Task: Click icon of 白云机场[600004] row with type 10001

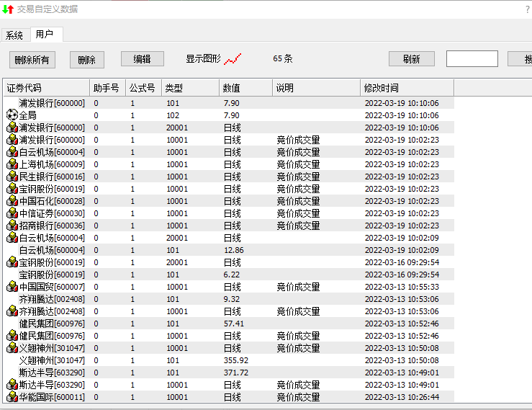Action: pyautogui.click(x=12, y=152)
